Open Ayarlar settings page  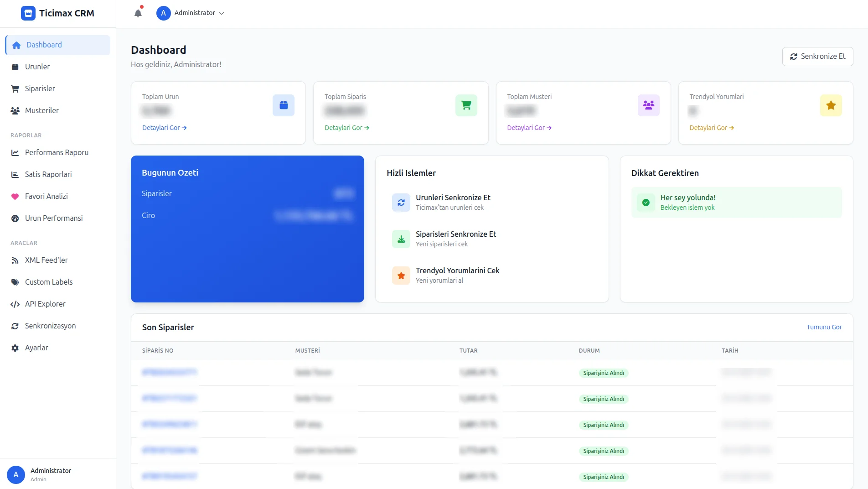(36, 348)
